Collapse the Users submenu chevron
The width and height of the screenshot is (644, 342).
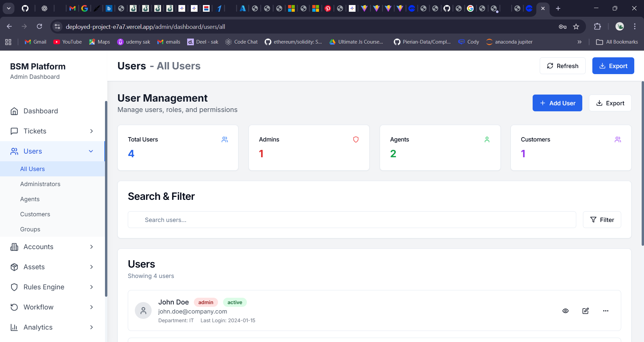(x=91, y=151)
